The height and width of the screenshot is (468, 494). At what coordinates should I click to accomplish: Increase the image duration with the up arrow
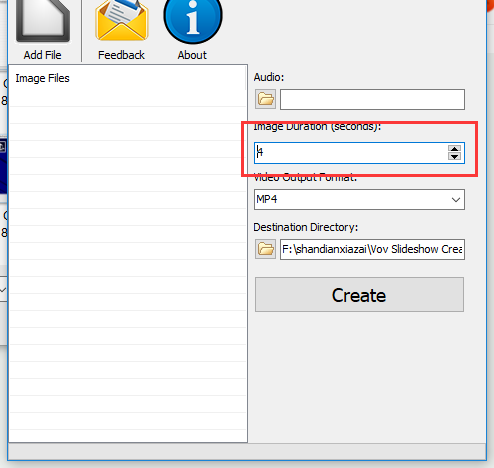pos(454,149)
